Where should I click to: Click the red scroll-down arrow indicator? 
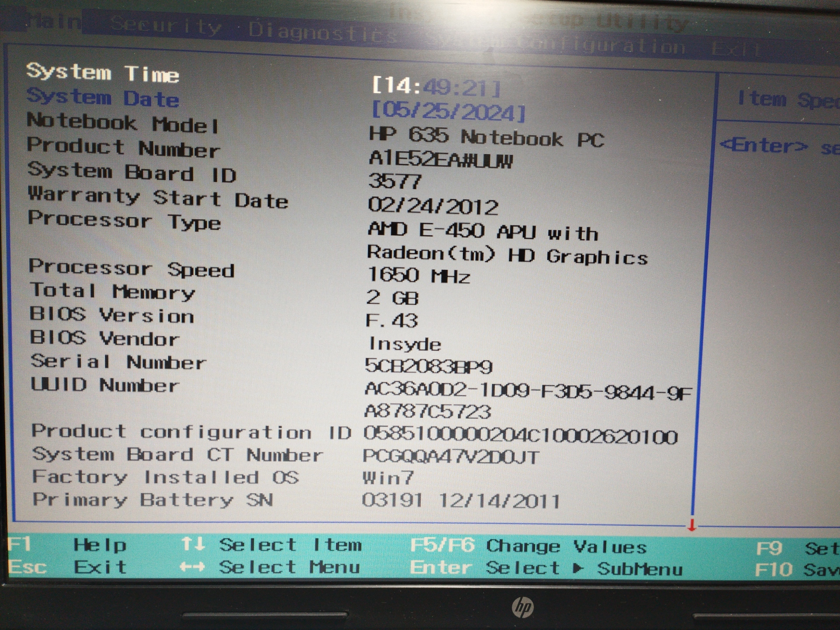(x=692, y=525)
